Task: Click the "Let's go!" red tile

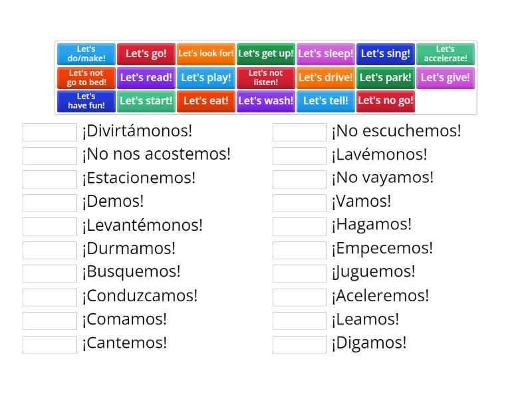Action: point(146,55)
